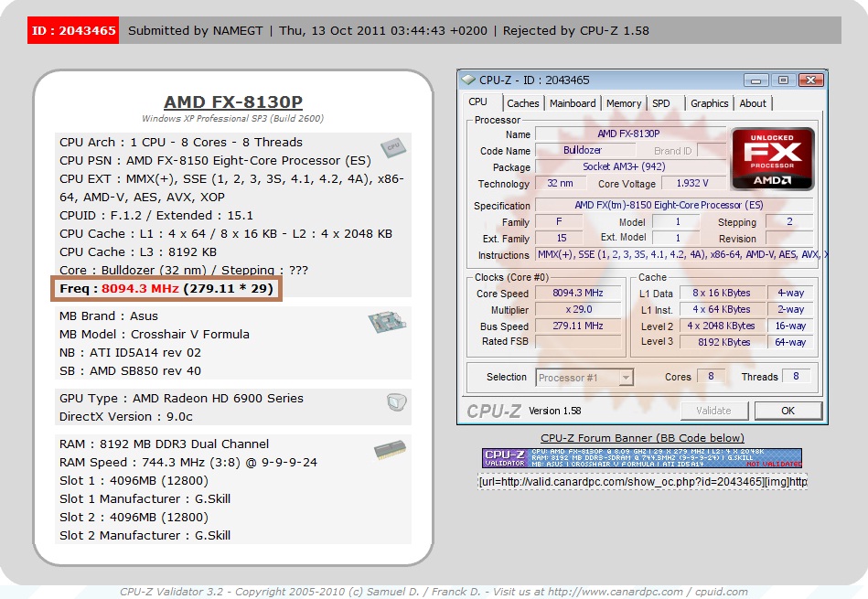This screenshot has height=599, width=868.
Task: Click the L1 Inst. 4 x 64 KBytes value
Action: click(x=722, y=309)
